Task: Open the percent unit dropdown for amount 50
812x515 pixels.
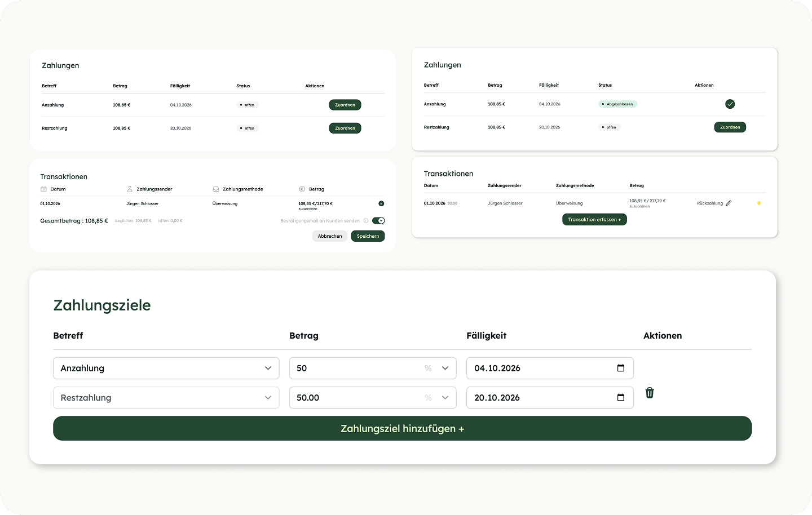Action: point(444,368)
